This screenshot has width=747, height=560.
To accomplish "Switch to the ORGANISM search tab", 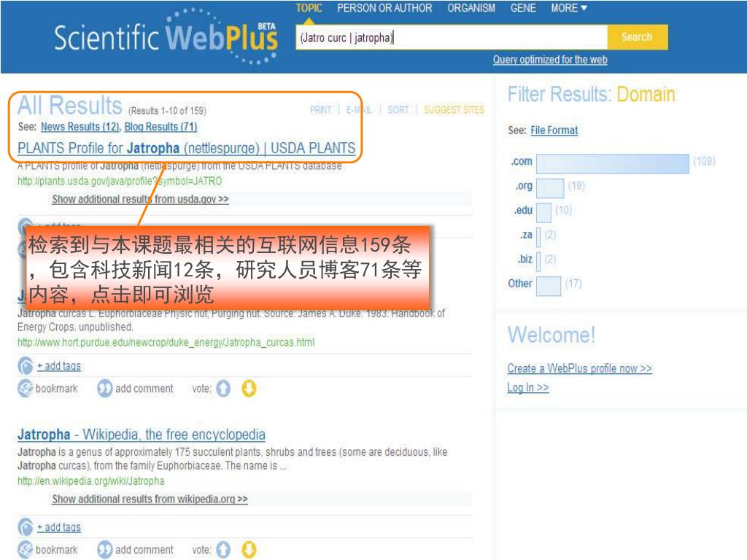I will tap(471, 8).
